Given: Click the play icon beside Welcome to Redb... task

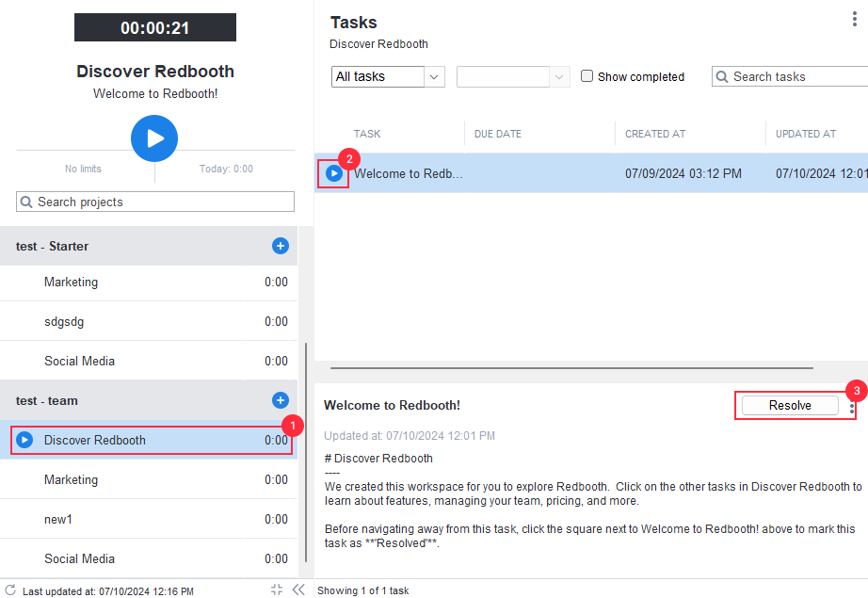Looking at the screenshot, I should [x=334, y=173].
